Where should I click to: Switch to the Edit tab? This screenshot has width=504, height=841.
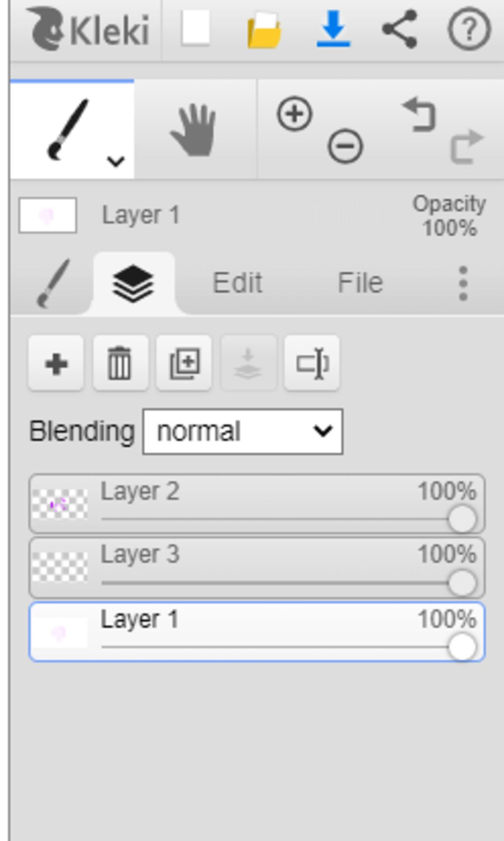pyautogui.click(x=237, y=283)
